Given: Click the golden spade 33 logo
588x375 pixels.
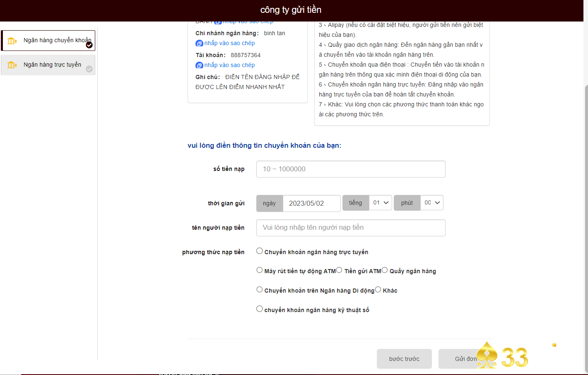Looking at the screenshot, I should (502, 356).
